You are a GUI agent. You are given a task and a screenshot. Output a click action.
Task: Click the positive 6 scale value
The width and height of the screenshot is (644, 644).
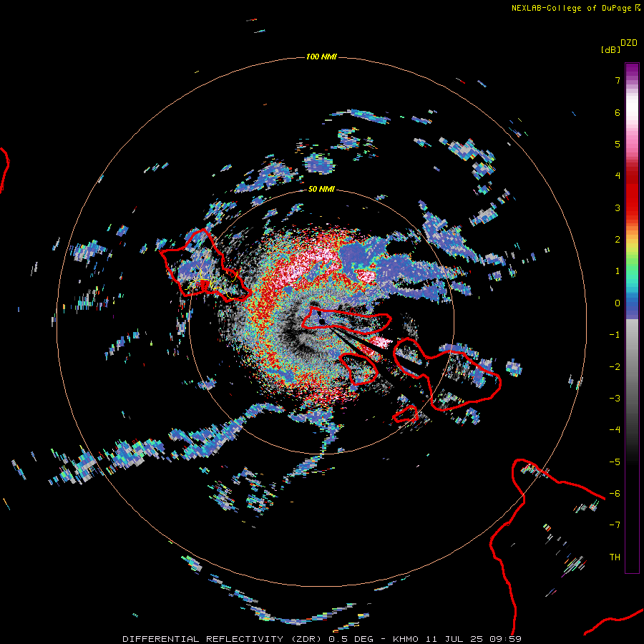pos(618,112)
